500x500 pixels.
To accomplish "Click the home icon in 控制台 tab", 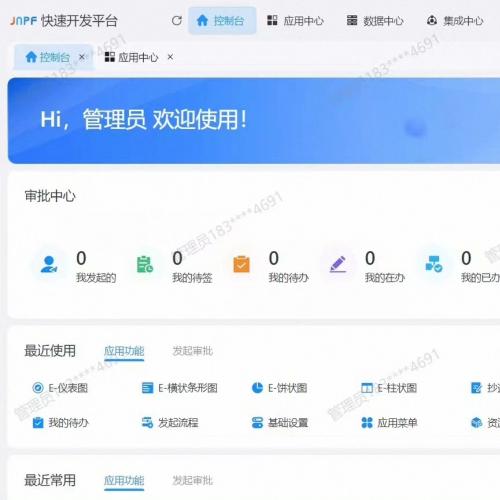I will 31,57.
